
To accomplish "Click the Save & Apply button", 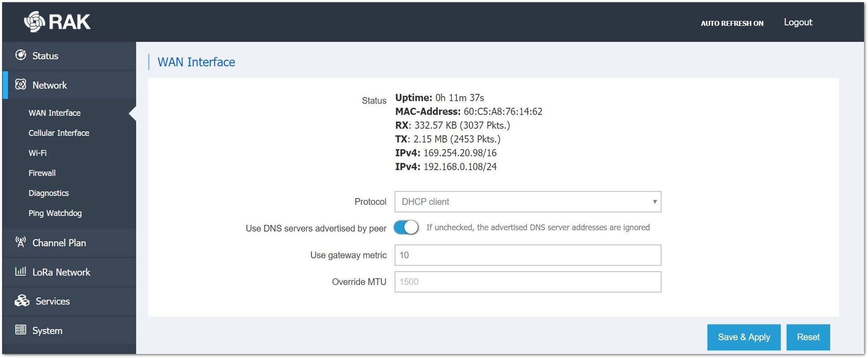I will click(744, 337).
